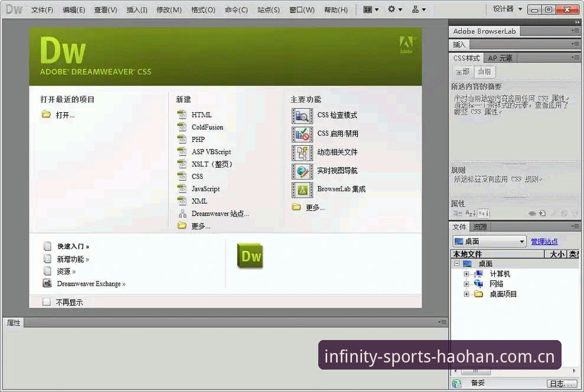Click the CSS Inspect mode feature icon

(302, 116)
